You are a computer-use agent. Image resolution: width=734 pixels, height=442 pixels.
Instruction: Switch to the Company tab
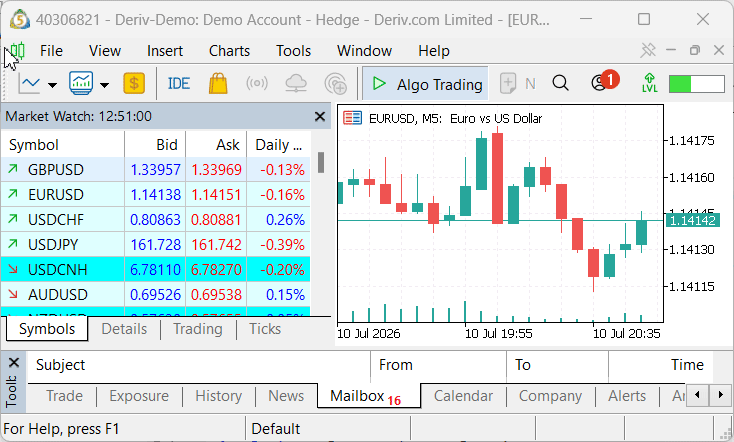[550, 396]
